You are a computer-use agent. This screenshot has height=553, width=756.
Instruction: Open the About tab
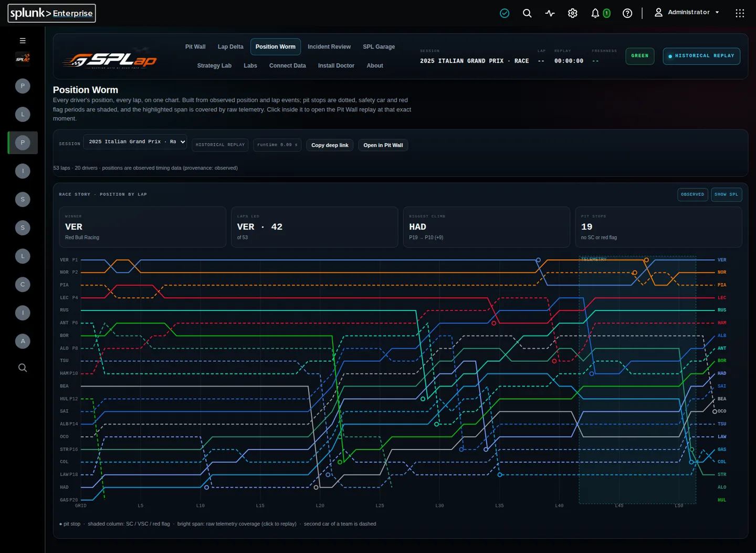click(375, 66)
